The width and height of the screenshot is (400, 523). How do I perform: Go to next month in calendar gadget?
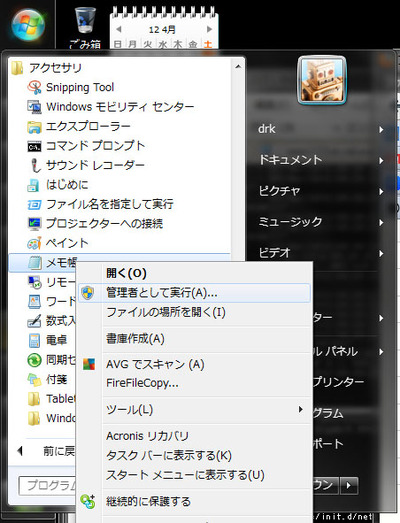[x=209, y=29]
